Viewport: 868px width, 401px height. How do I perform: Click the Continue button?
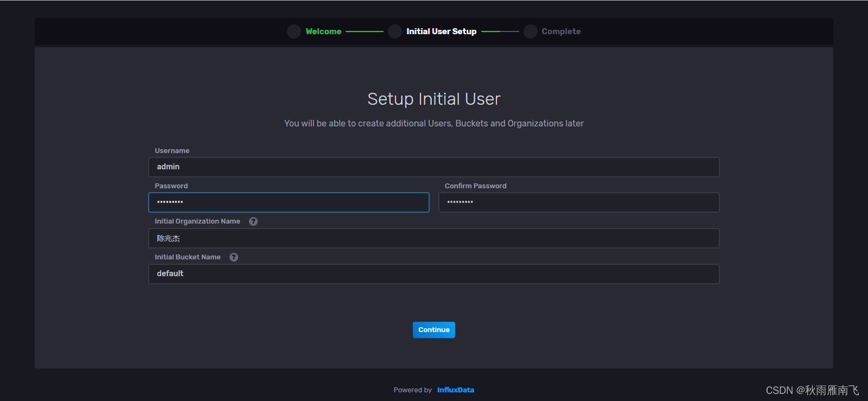[x=434, y=330]
